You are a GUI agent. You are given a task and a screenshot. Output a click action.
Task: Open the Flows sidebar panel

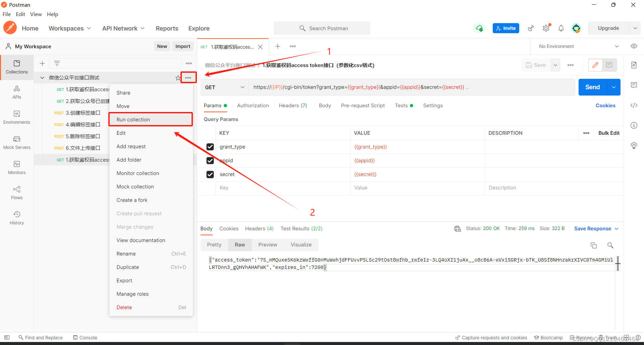[17, 193]
